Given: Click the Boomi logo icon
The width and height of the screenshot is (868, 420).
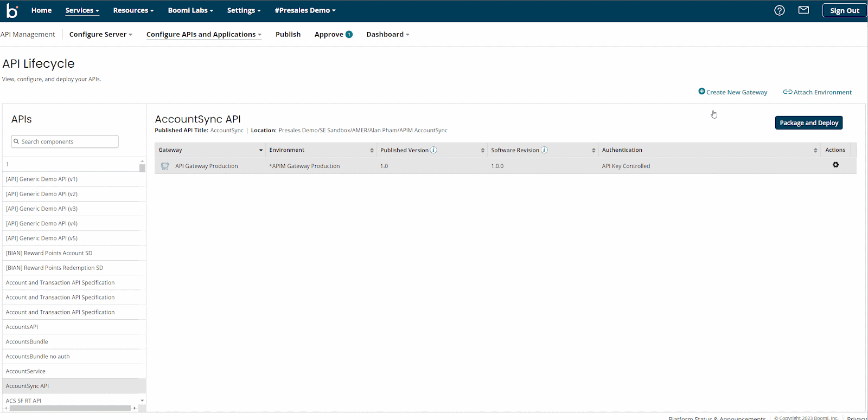Looking at the screenshot, I should coord(12,10).
